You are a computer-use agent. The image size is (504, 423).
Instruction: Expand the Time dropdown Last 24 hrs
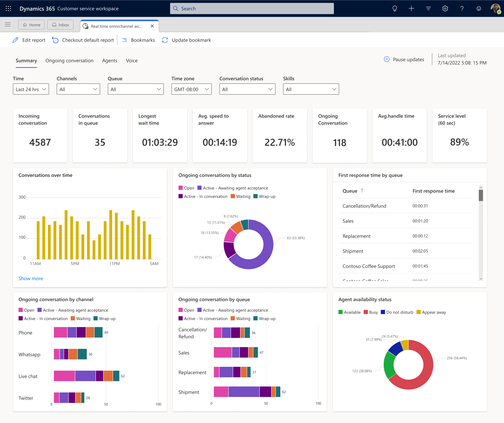(31, 89)
